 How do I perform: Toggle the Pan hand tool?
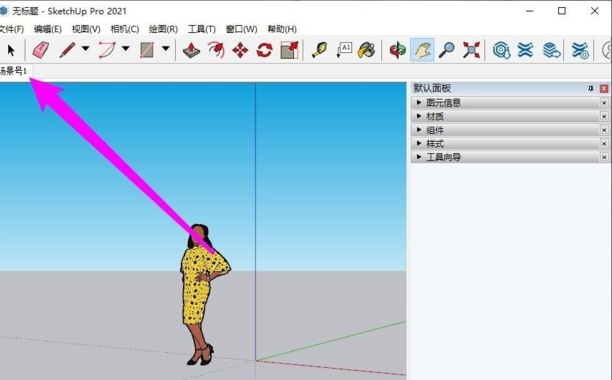(x=422, y=50)
